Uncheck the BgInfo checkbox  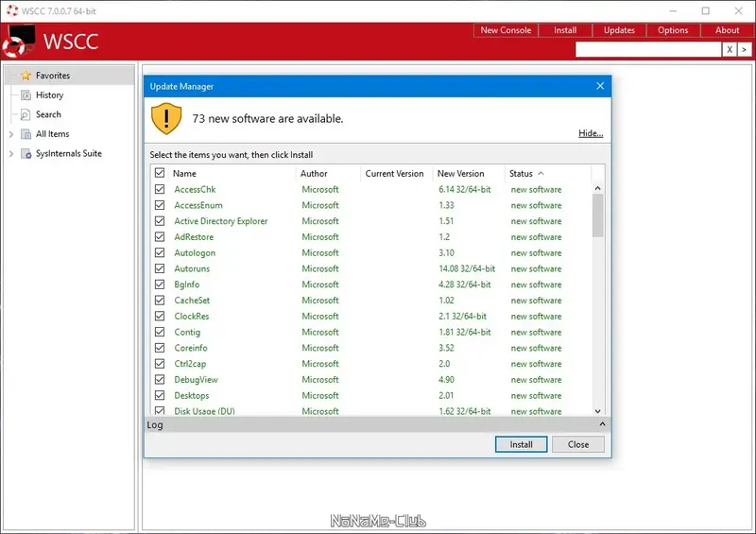(160, 284)
